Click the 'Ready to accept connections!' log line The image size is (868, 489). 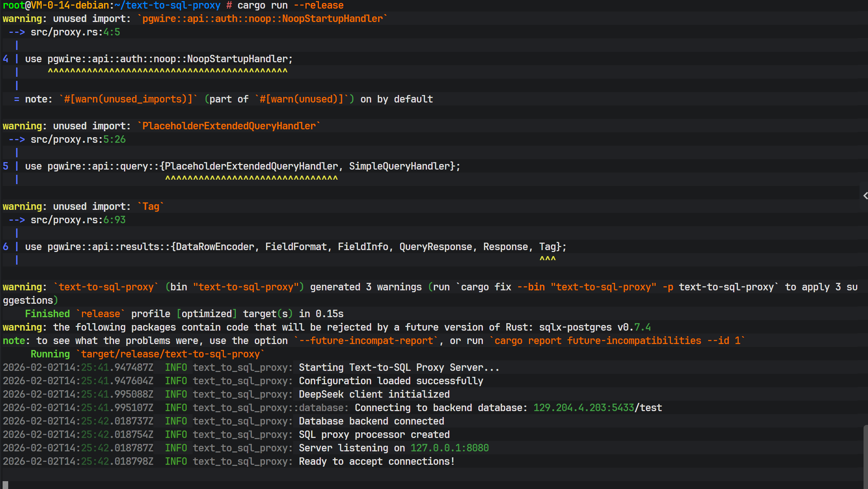(x=376, y=461)
